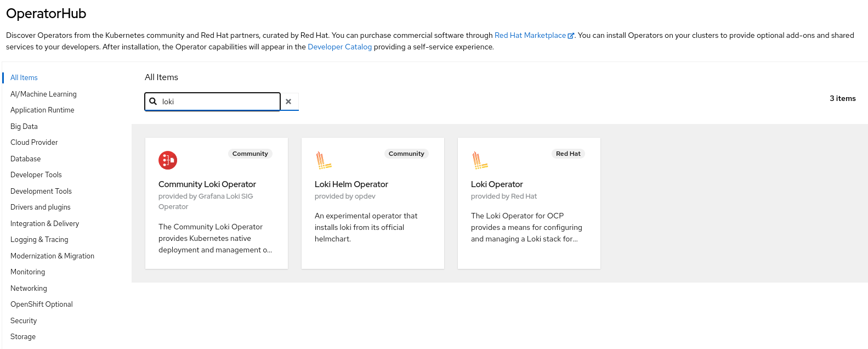Click the Community Loki Operator red logo icon
868x349 pixels.
[168, 160]
